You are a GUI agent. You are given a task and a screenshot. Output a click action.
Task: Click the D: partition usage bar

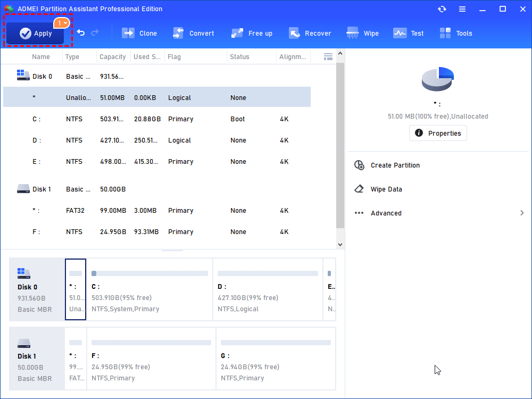[268, 273]
